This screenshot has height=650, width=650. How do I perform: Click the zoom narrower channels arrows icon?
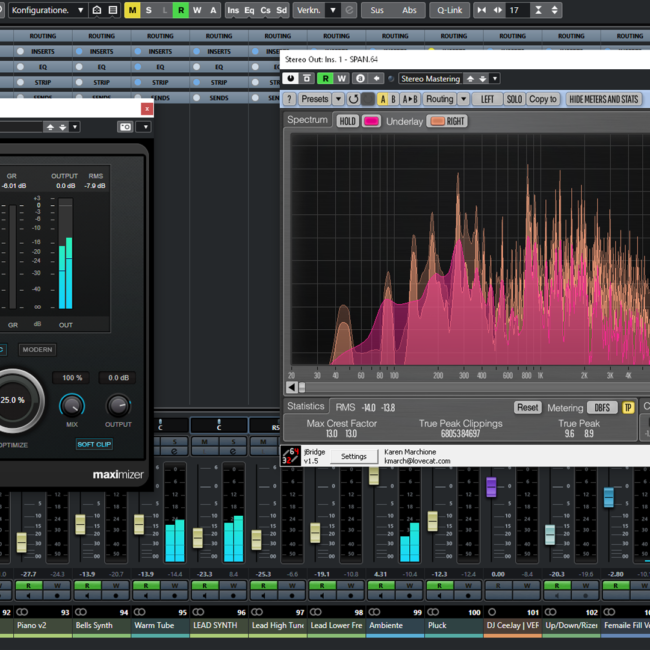[482, 10]
